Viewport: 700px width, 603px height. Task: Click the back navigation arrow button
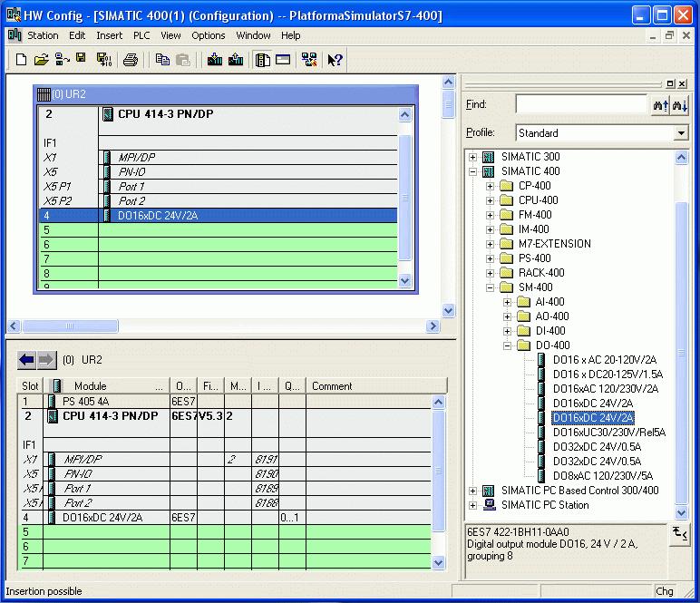coord(27,360)
